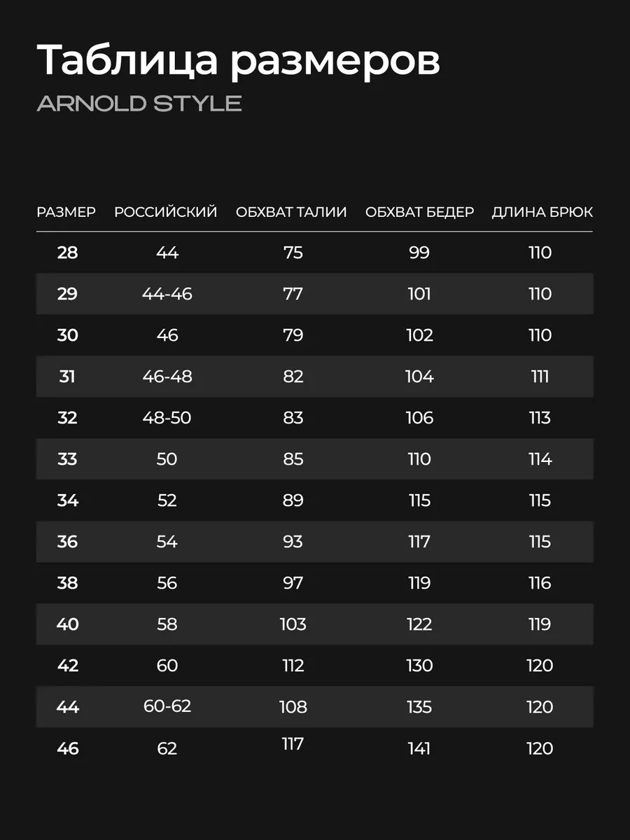Click the 'Таблица размеров' heading
Viewport: 630px width, 840px height.
click(238, 62)
